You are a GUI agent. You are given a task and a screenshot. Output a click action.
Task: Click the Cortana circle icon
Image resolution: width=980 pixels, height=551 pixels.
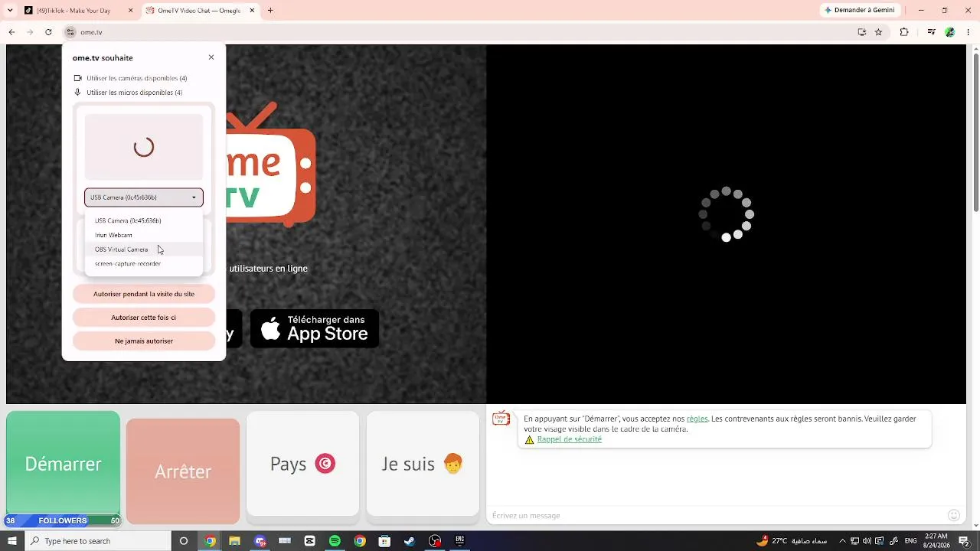pos(184,541)
